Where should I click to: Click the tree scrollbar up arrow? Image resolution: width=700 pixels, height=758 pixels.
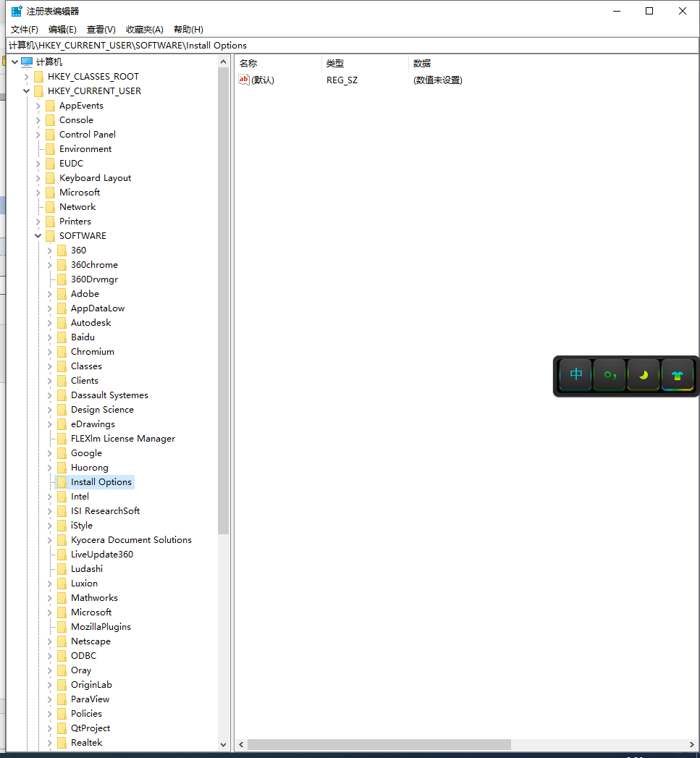[223, 62]
